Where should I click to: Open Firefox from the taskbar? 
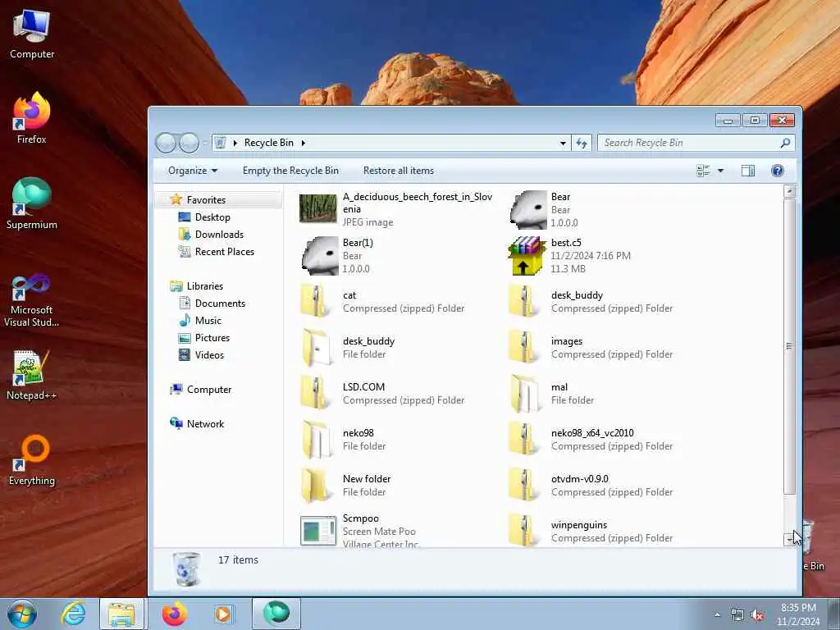click(x=174, y=614)
